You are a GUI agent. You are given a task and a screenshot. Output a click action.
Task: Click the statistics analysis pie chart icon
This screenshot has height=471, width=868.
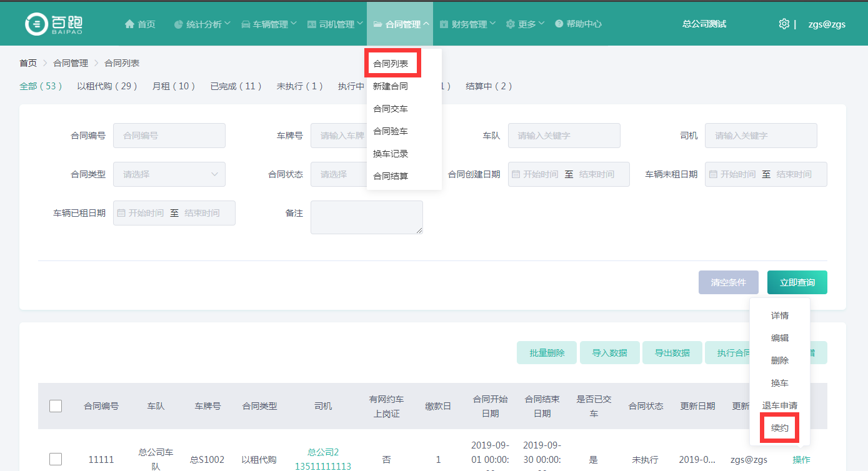[179, 24]
